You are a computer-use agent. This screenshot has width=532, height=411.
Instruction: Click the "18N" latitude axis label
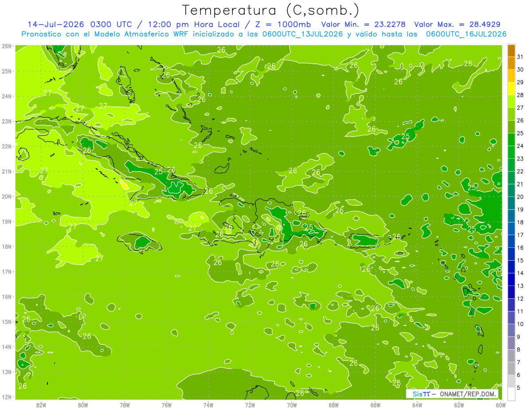coord(7,247)
